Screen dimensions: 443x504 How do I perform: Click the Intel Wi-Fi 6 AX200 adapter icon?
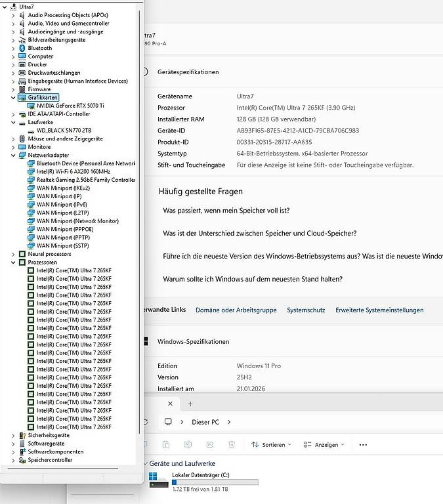[32, 171]
